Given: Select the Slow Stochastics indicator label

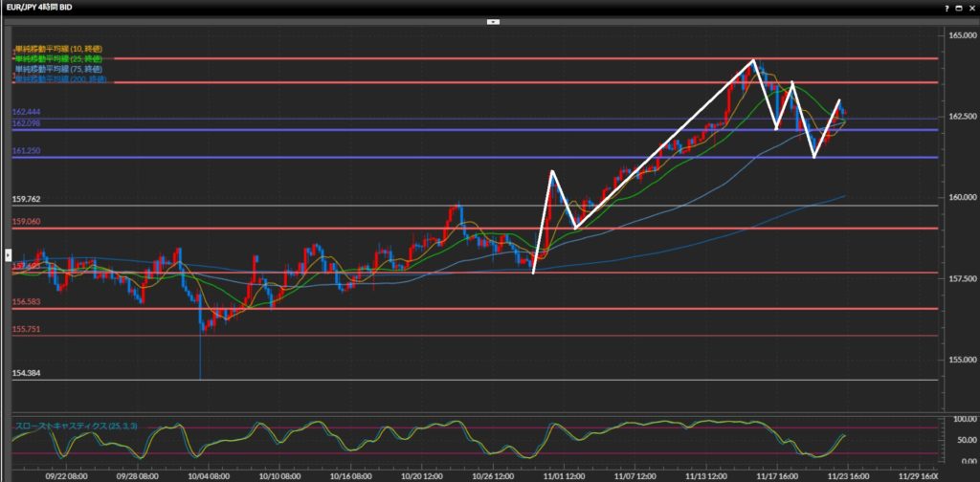Looking at the screenshot, I should click(69, 423).
